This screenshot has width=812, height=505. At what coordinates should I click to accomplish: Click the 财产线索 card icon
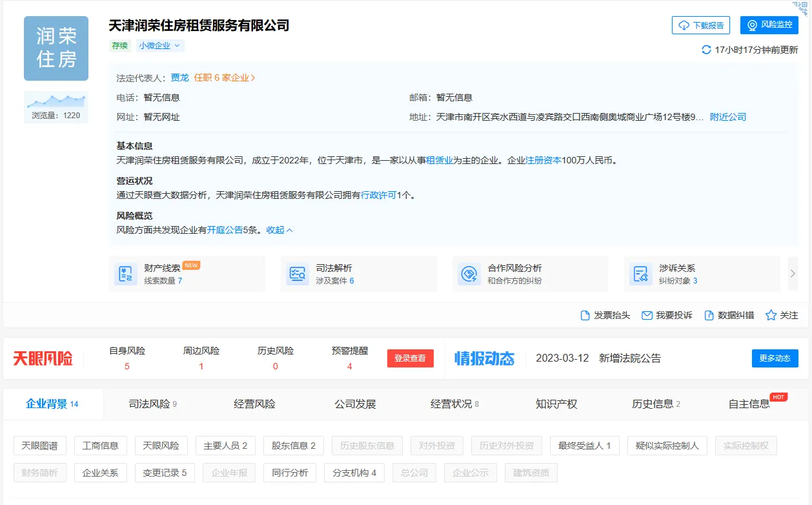pos(126,274)
